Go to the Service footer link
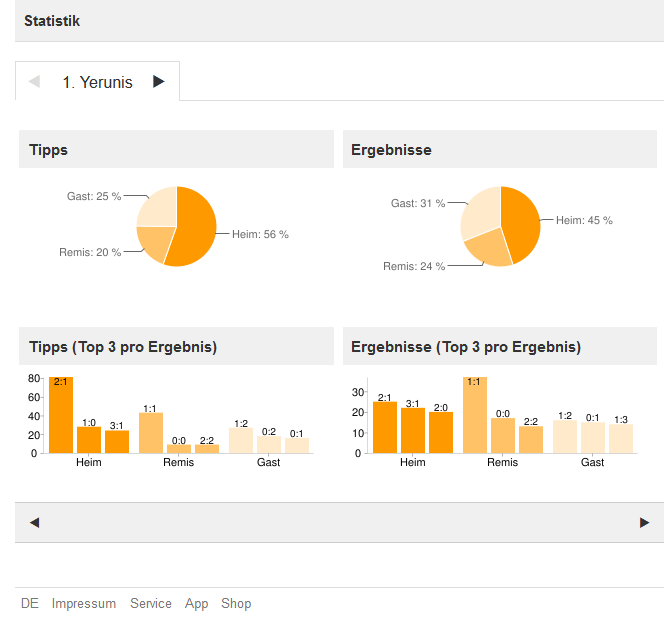 point(151,604)
